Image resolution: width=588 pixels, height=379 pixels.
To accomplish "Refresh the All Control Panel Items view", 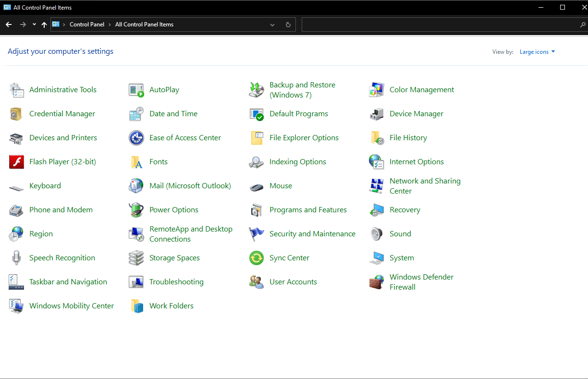I will point(288,24).
